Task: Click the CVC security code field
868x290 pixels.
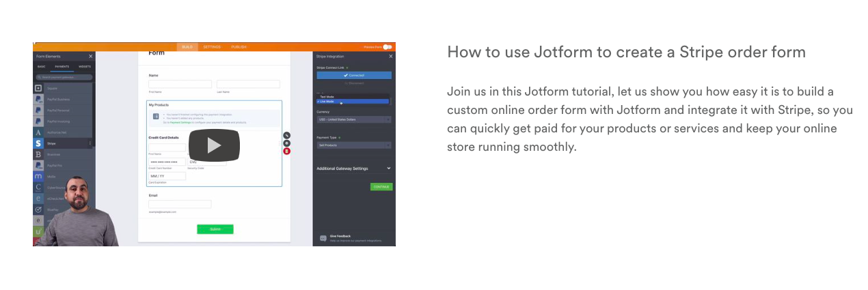Action: coord(206,162)
